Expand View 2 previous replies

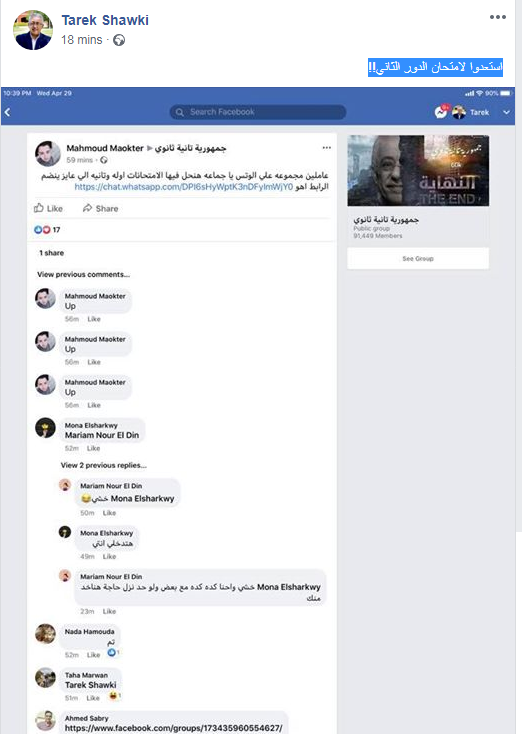tap(103, 465)
